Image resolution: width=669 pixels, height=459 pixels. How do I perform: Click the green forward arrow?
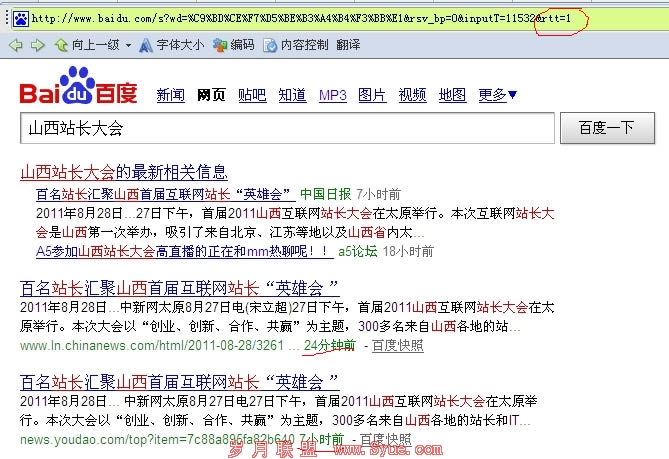[x=37, y=45]
